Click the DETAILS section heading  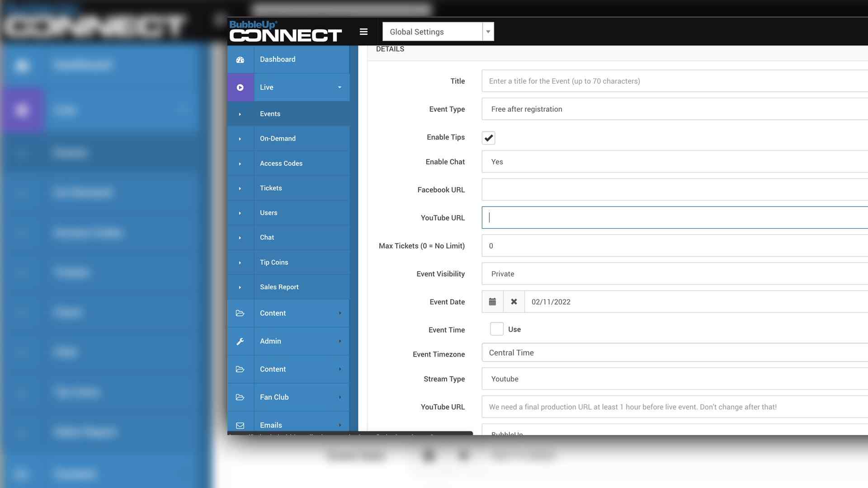390,49
